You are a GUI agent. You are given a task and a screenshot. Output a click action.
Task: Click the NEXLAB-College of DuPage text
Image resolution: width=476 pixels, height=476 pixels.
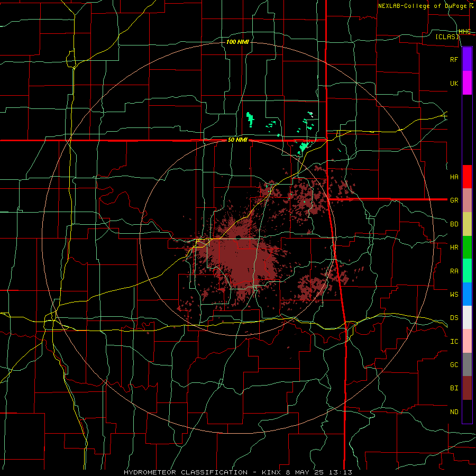pos(423,6)
